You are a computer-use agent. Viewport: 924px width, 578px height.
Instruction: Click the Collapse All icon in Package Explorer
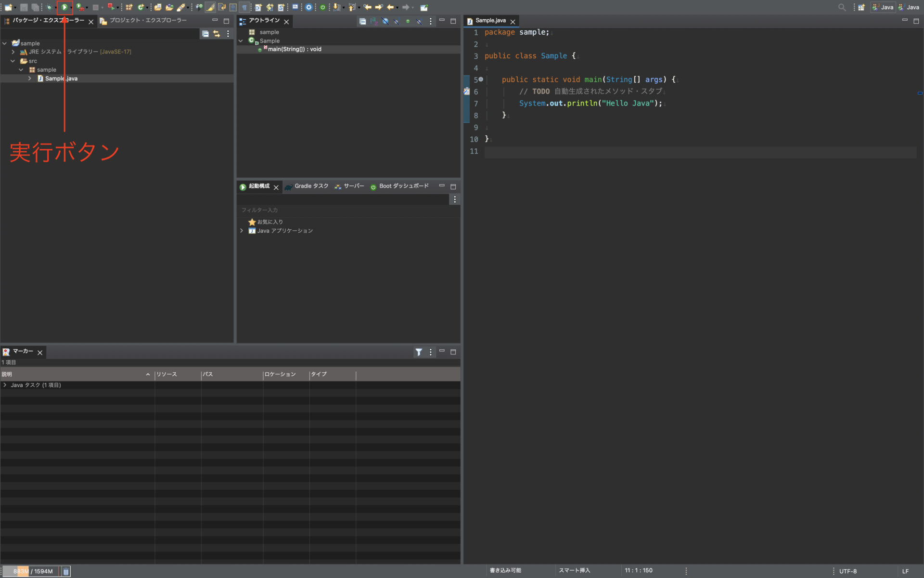205,34
